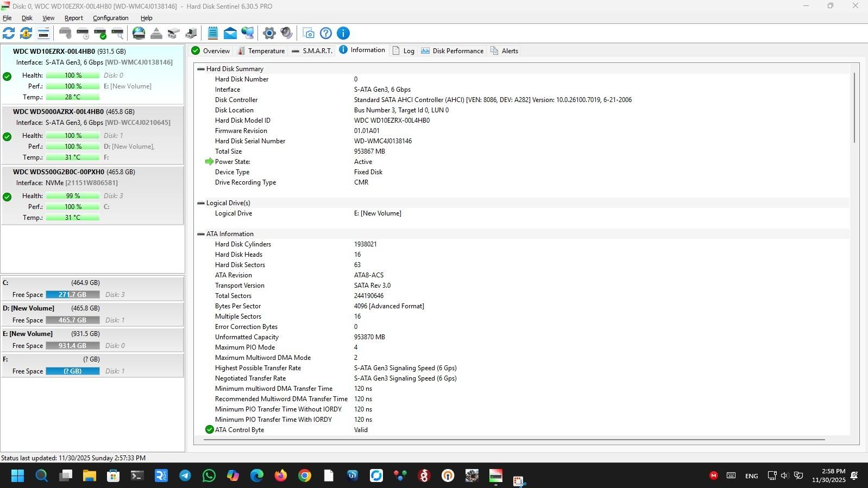The height and width of the screenshot is (488, 868).
Task: Open the Temperature tab
Action: tap(261, 51)
